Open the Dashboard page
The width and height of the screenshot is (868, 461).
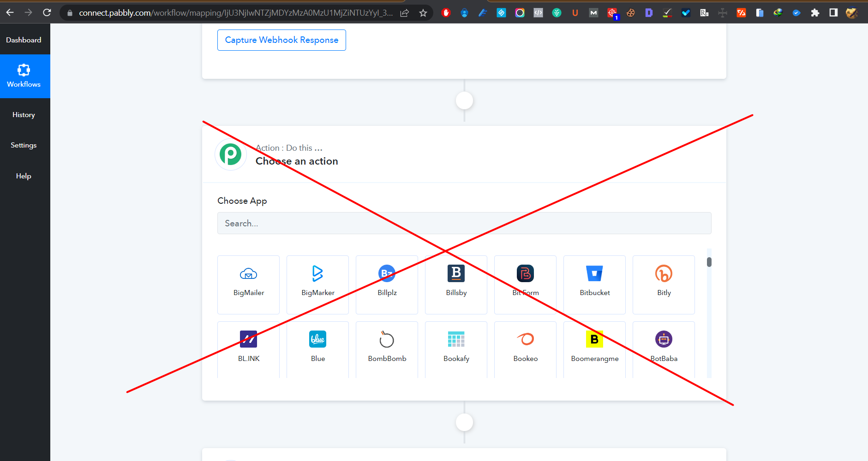[x=24, y=40]
